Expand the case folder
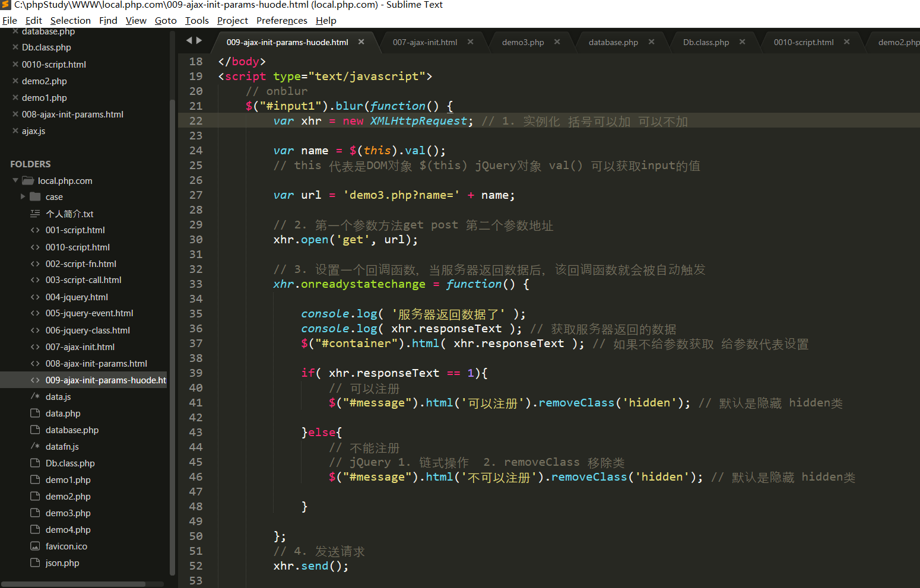The width and height of the screenshot is (920, 588). 23,196
